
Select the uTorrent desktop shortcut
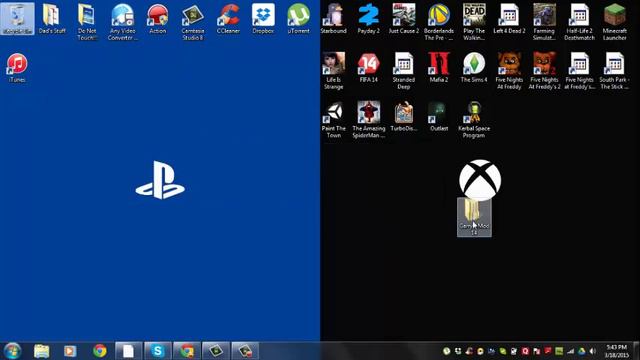pyautogui.click(x=298, y=19)
